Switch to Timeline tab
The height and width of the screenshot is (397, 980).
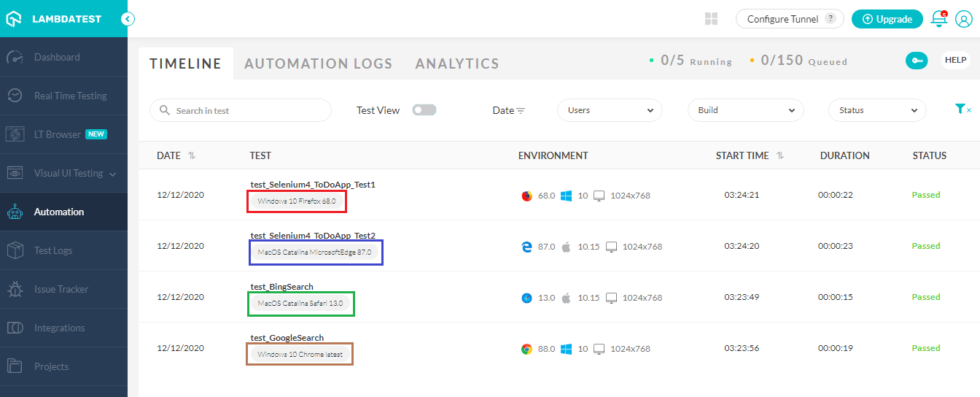coord(186,63)
